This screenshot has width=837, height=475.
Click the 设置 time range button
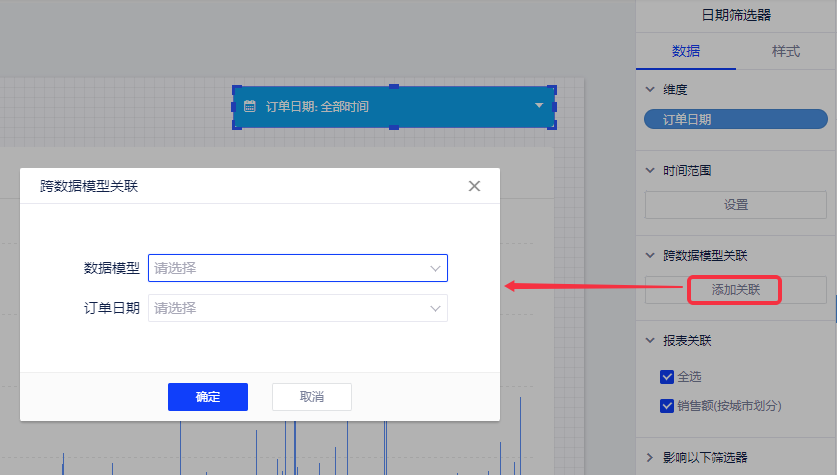pyautogui.click(x=735, y=205)
